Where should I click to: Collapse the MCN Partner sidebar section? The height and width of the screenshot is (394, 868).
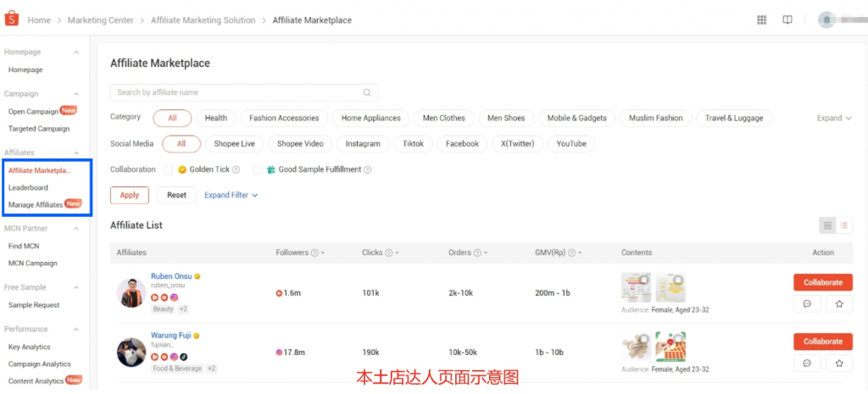point(76,229)
